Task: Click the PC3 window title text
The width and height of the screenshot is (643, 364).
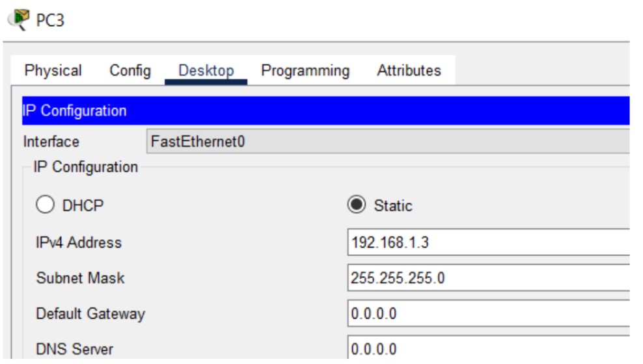Action: [x=50, y=20]
